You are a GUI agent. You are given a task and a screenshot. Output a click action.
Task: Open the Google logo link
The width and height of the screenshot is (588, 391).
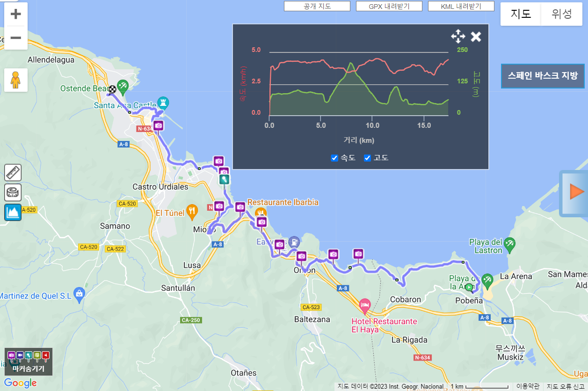coord(21,383)
